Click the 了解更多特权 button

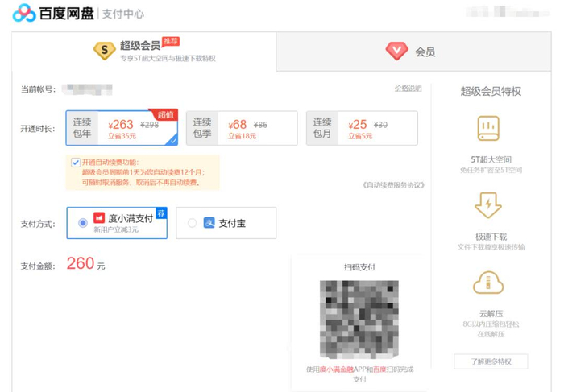point(491,361)
